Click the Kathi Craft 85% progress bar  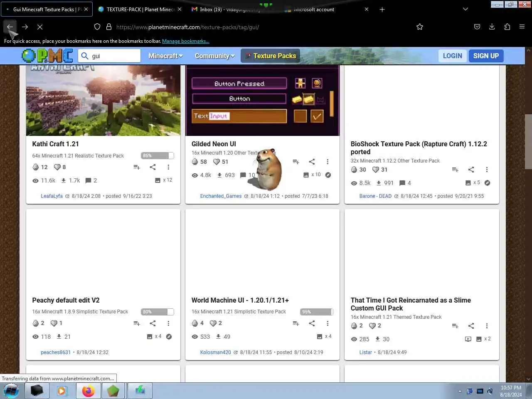[x=157, y=155]
